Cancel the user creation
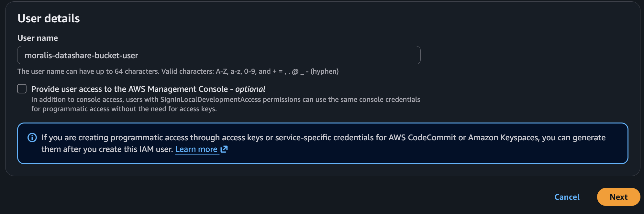644x214 pixels. [567, 197]
